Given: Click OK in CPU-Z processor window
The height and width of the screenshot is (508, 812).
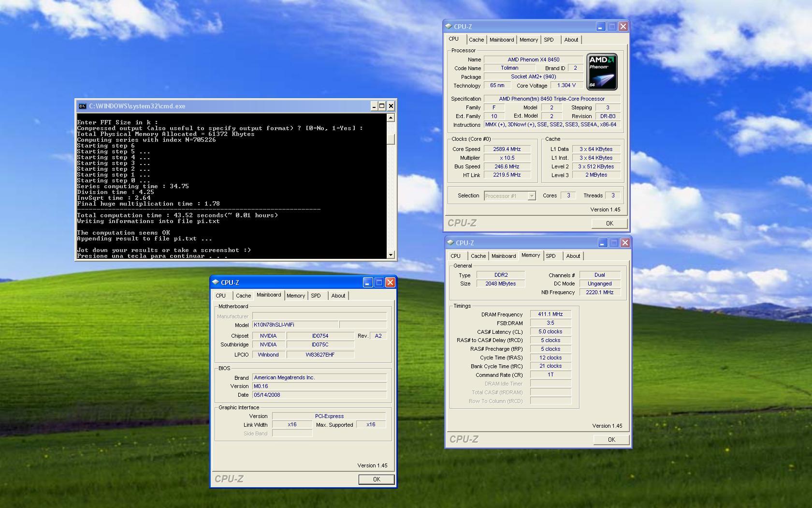Looking at the screenshot, I should 609,224.
